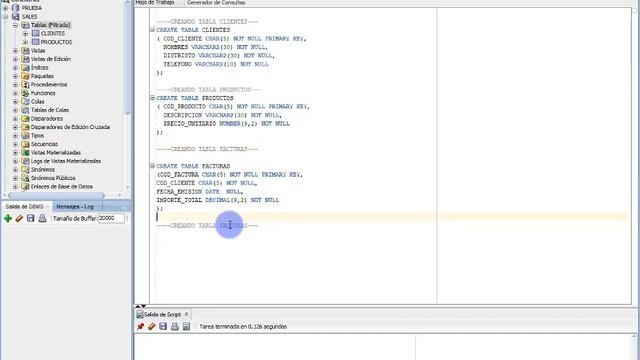The height and width of the screenshot is (360, 640).
Task: Switch to the Generador de Consultas tab
Action: pyautogui.click(x=216, y=2)
